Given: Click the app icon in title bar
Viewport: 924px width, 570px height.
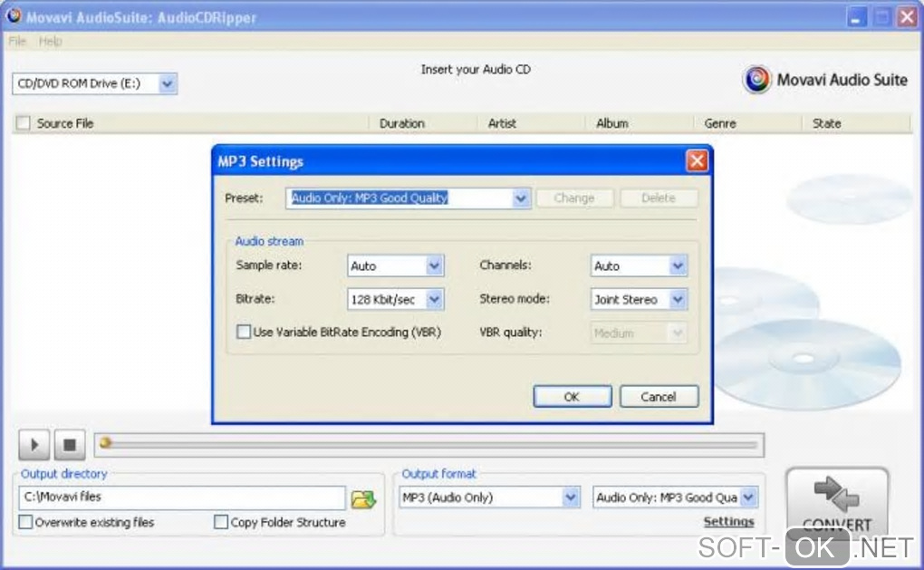Looking at the screenshot, I should coord(14,16).
